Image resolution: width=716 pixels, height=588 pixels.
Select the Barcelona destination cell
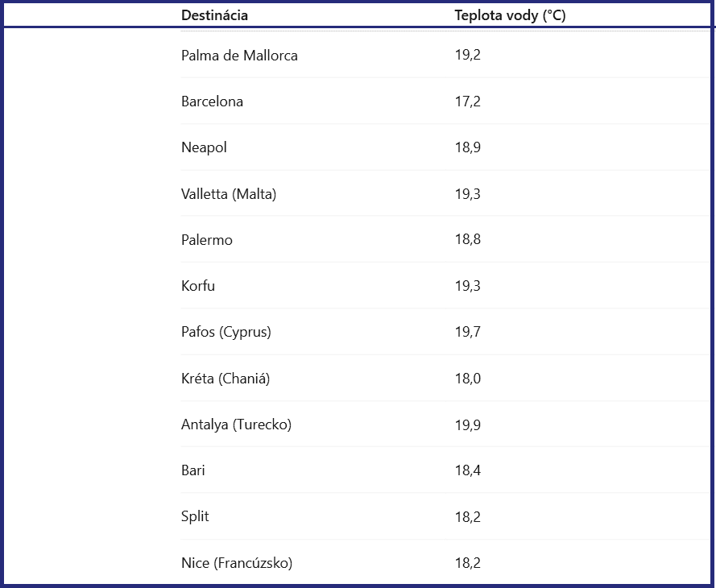click(212, 101)
